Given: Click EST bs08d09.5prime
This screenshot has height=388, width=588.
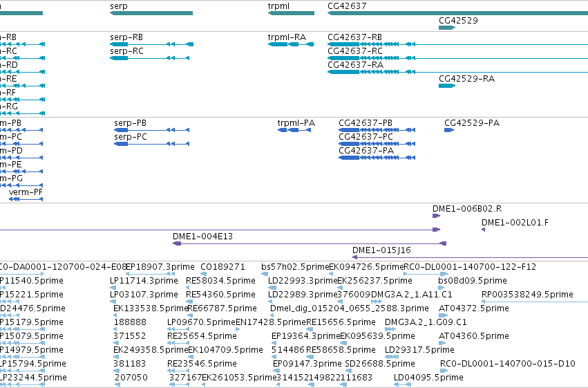Looking at the screenshot, I should 442,288.
